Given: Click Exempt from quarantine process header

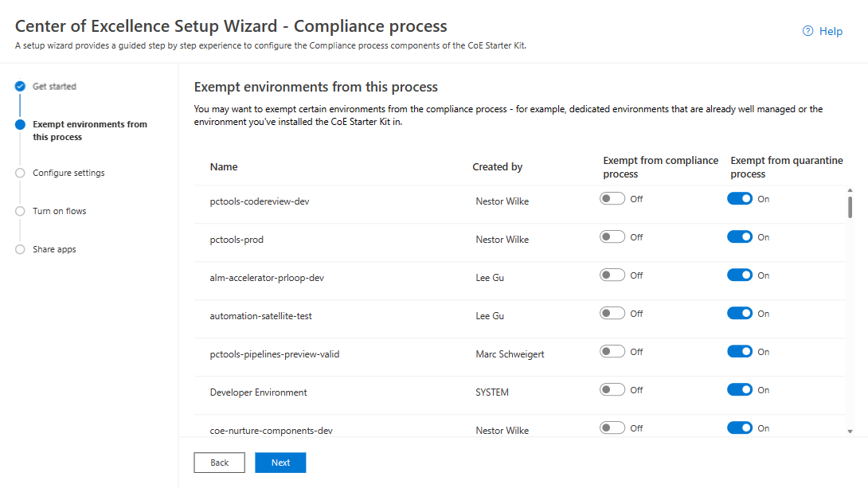Looking at the screenshot, I should click(787, 167).
